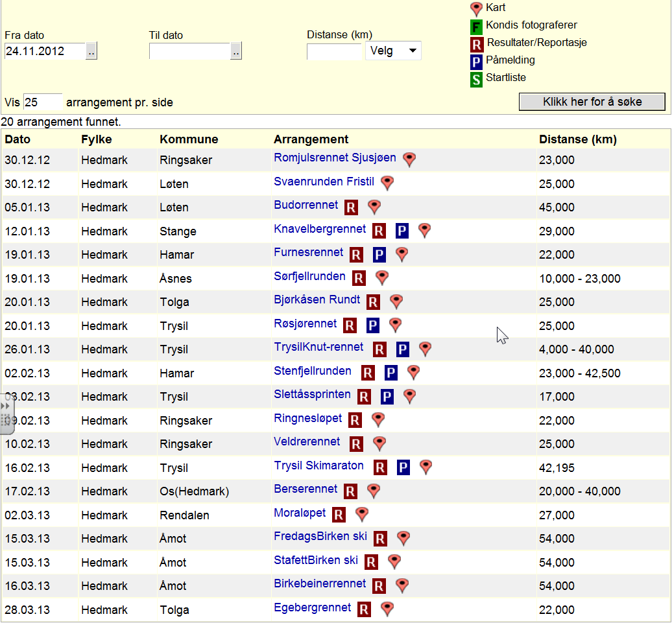This screenshot has height=623, width=672.
Task: Open Stenfjellrunden registration P icon
Action: click(x=390, y=373)
